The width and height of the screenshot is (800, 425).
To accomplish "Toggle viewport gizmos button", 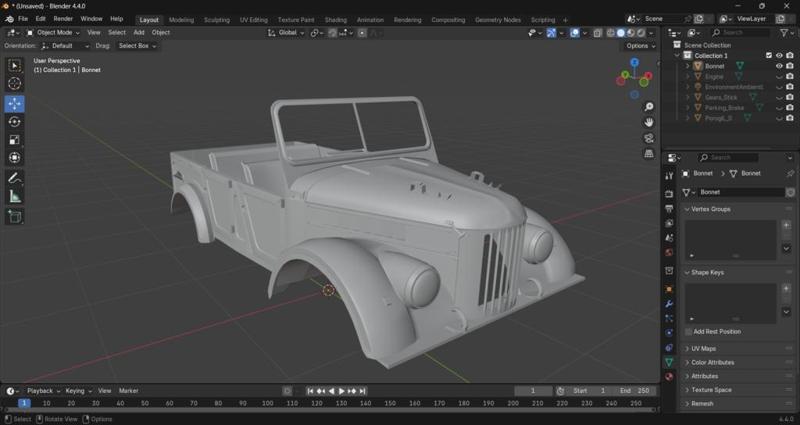I will [551, 33].
